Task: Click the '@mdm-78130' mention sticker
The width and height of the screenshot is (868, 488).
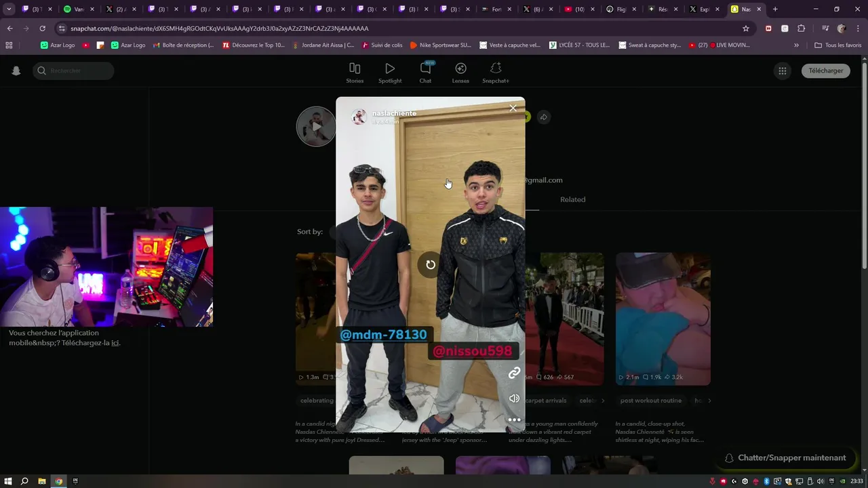Action: [x=383, y=335]
